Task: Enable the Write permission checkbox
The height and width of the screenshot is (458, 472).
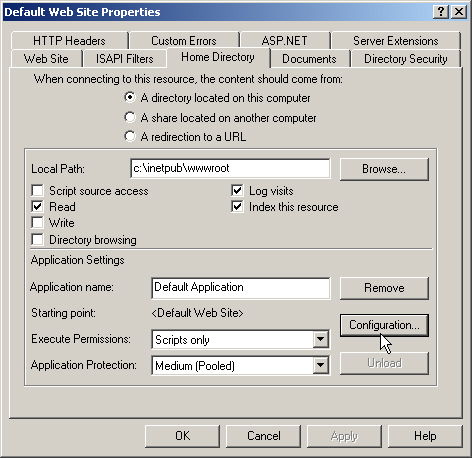Action: pyautogui.click(x=37, y=222)
